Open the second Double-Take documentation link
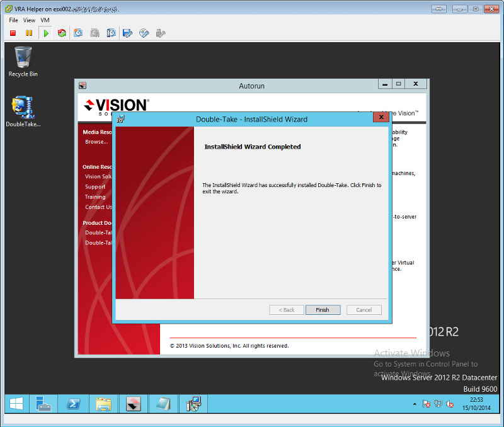Viewport: 504px width, 427px height. pyautogui.click(x=98, y=243)
